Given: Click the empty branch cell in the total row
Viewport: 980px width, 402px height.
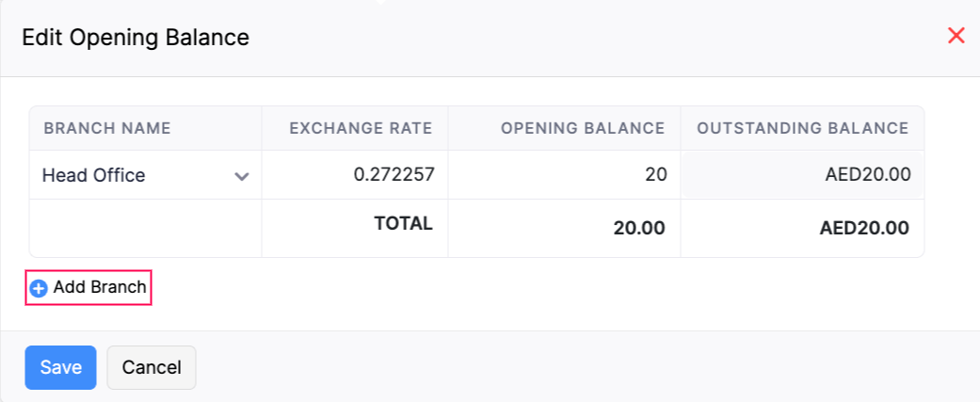Looking at the screenshot, I should click(x=145, y=228).
